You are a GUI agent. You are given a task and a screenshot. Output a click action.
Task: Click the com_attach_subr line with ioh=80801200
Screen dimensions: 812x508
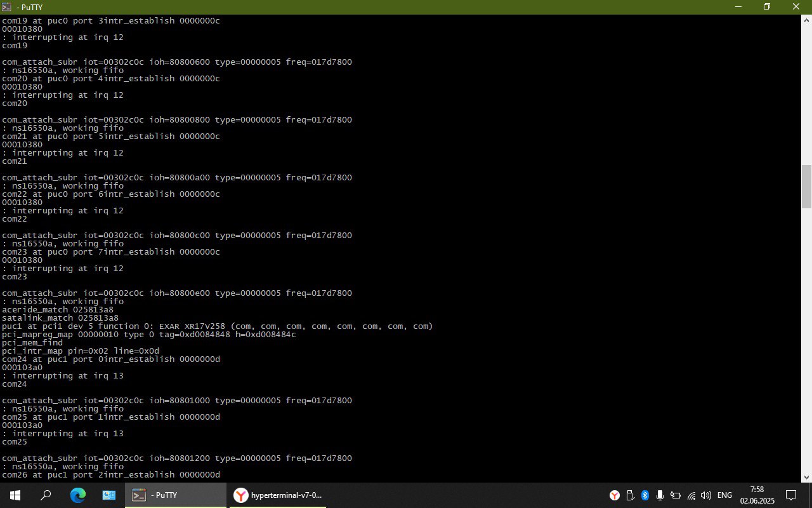click(x=177, y=458)
